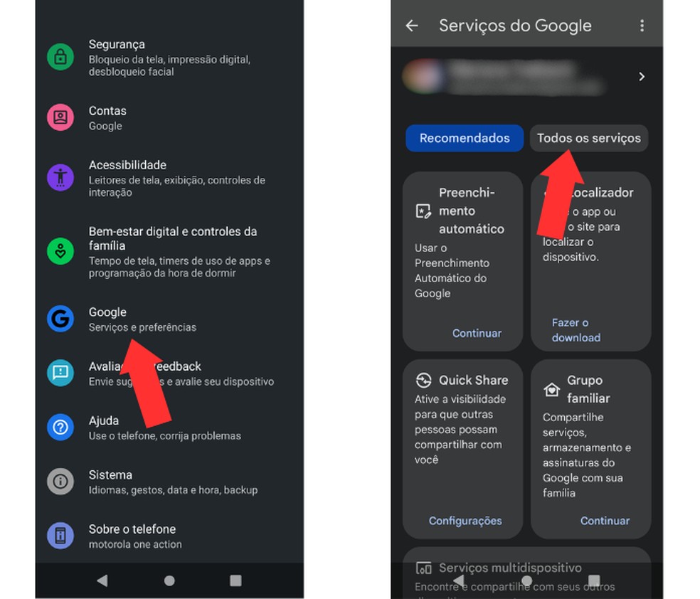Tap the recents navigation button in right phone
This screenshot has width=700, height=599.
(594, 580)
